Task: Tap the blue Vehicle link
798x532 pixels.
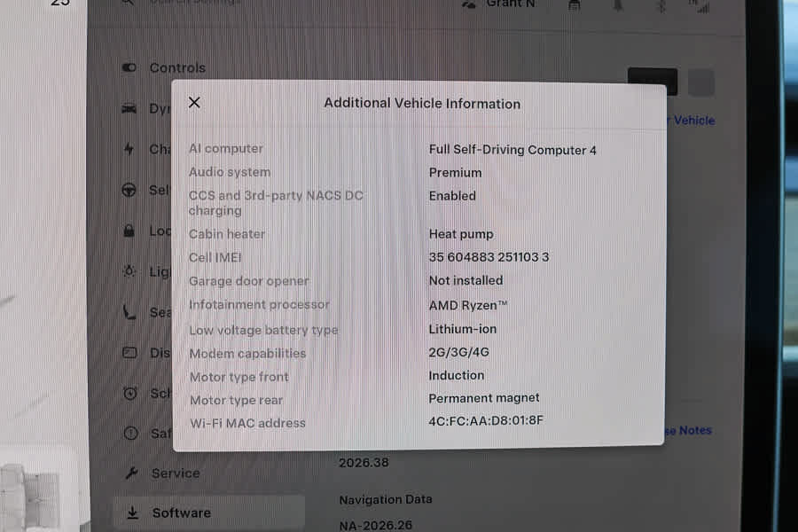Action: (x=694, y=121)
